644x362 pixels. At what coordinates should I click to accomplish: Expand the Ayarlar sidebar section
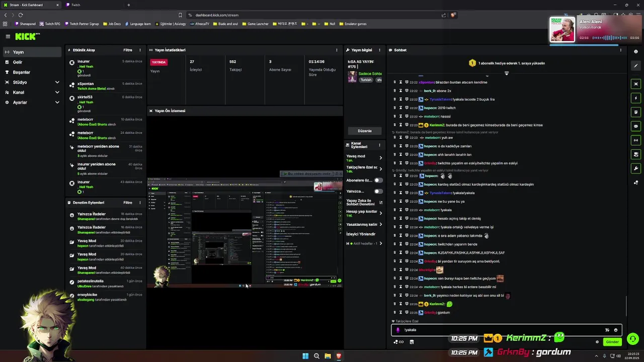point(32,102)
